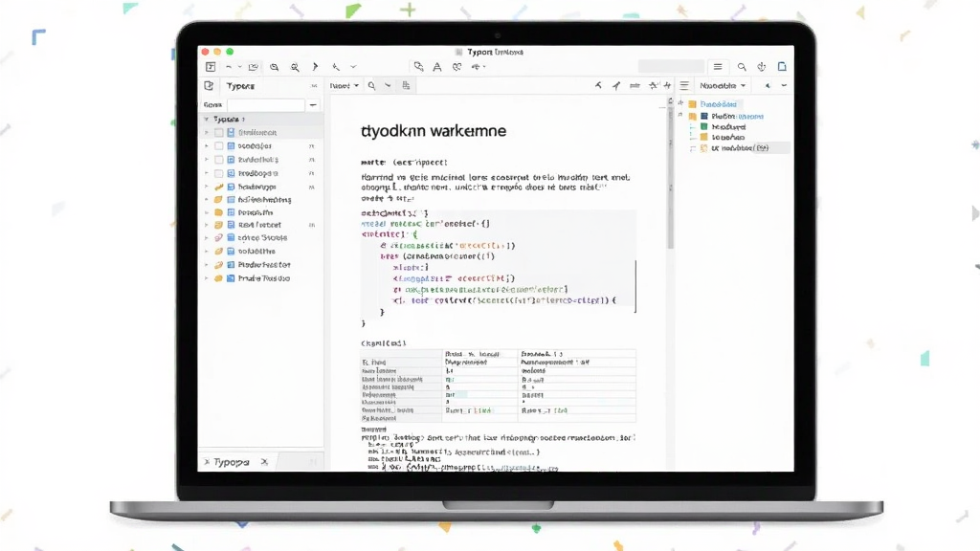Expand the last sidebar file row arrow
This screenshot has width=980, height=551.
[207, 278]
